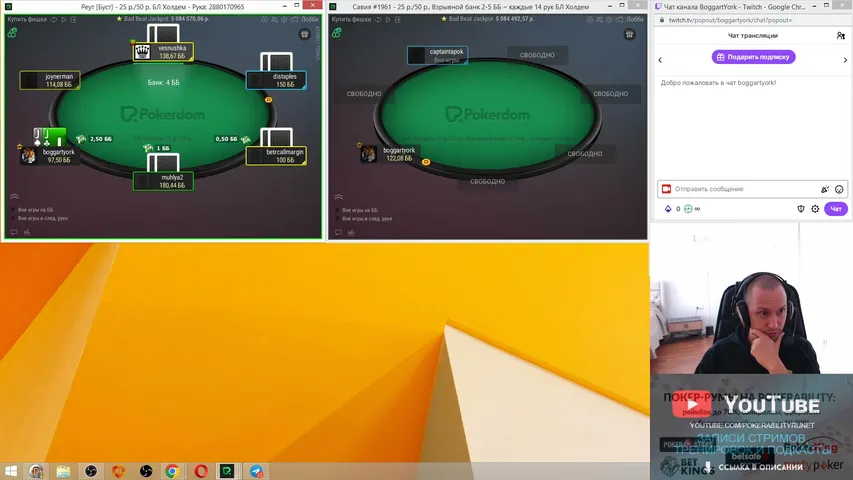853x480 pixels.
Task: Click the right arrow in the Twitch chat banner
Action: click(845, 60)
